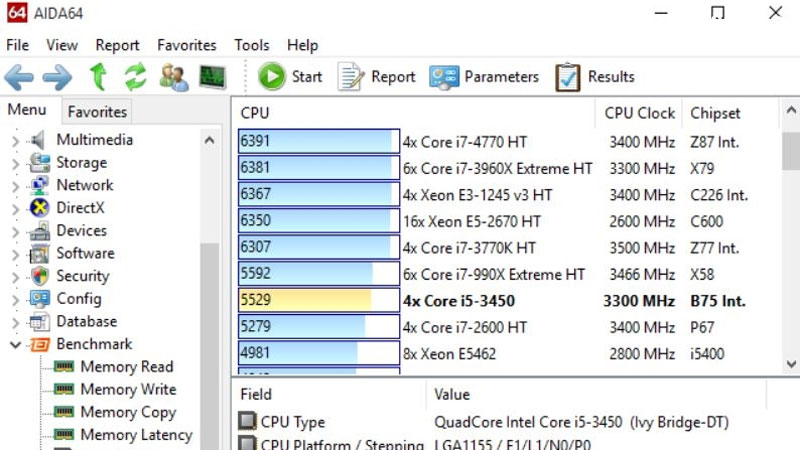Select the 8x Xeon E5462 row
Screen dimensions: 800x450
pyautogui.click(x=508, y=354)
